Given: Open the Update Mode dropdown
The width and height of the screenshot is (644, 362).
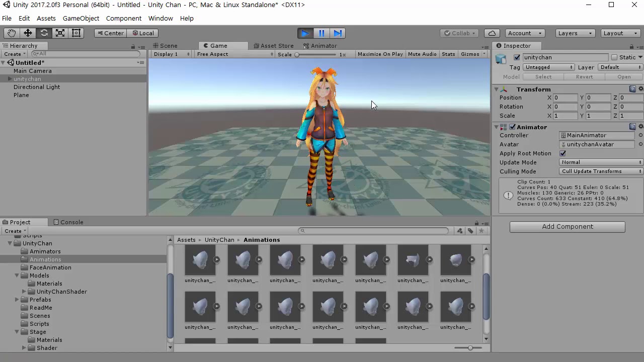Looking at the screenshot, I should point(601,162).
